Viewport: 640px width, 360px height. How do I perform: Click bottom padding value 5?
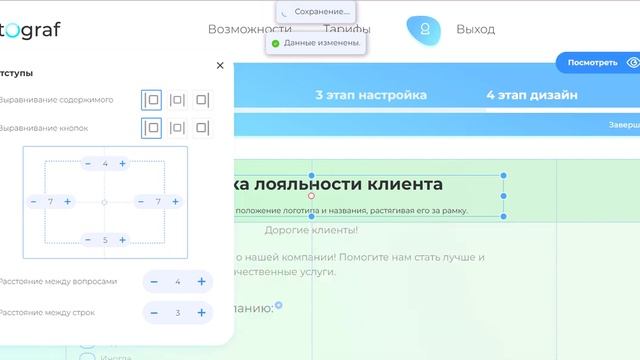[105, 240]
